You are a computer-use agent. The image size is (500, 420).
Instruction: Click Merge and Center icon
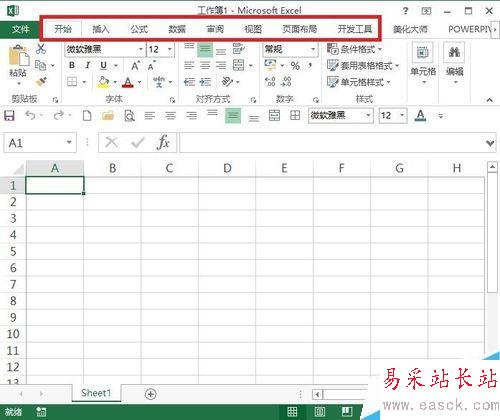[239, 65]
